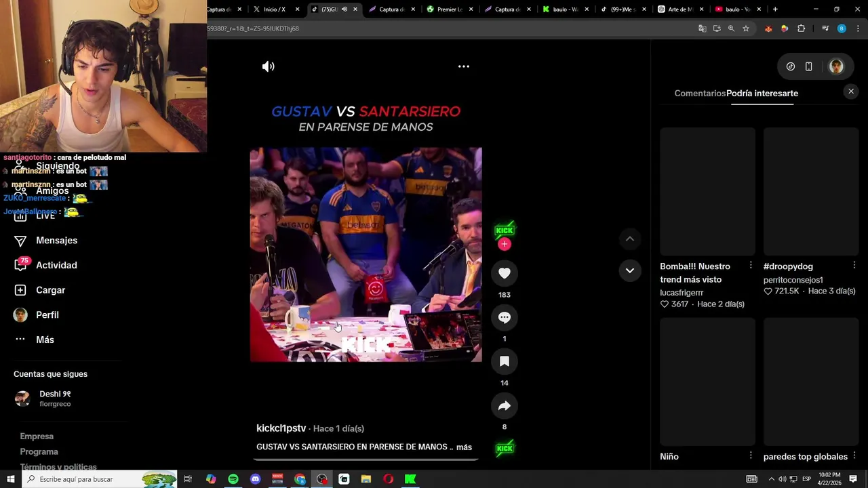This screenshot has height=488, width=868.
Task: Mute the TikTok video sound
Action: [x=269, y=66]
